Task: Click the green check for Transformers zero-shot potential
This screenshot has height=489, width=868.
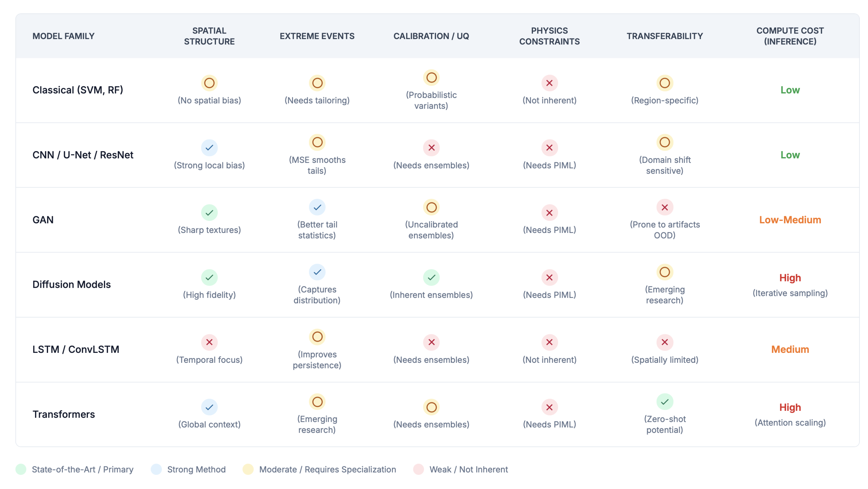Action: tap(664, 402)
